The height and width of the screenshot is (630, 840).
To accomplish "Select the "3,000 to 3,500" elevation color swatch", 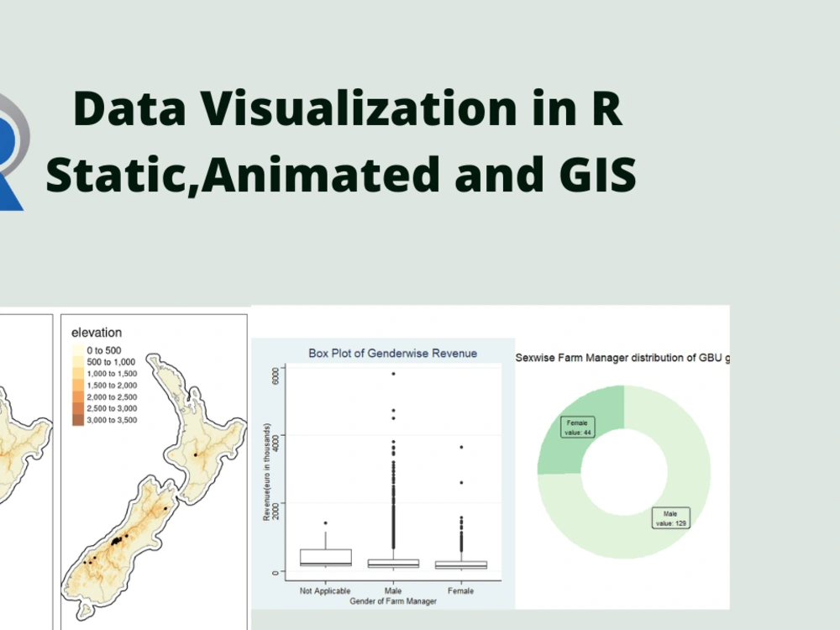I will [78, 420].
